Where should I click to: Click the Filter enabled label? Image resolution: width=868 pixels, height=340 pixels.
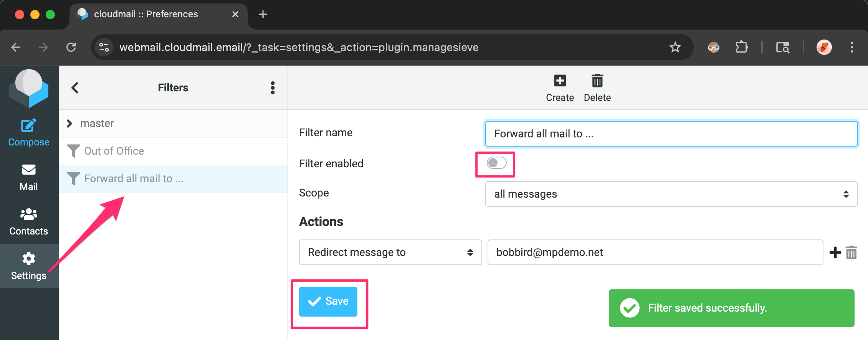coord(331,163)
